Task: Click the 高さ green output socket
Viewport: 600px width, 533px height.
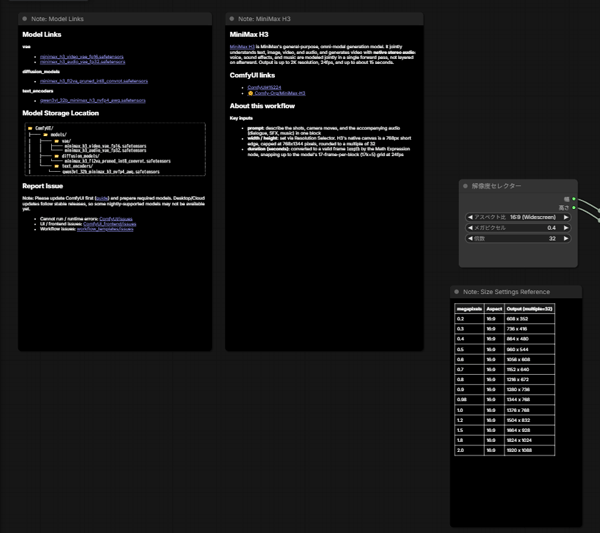Action: coord(574,207)
